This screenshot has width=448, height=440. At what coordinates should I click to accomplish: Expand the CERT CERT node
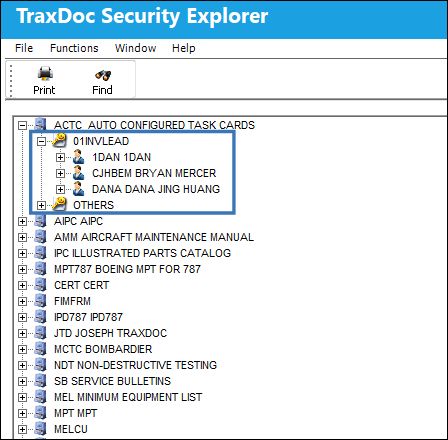click(x=22, y=285)
